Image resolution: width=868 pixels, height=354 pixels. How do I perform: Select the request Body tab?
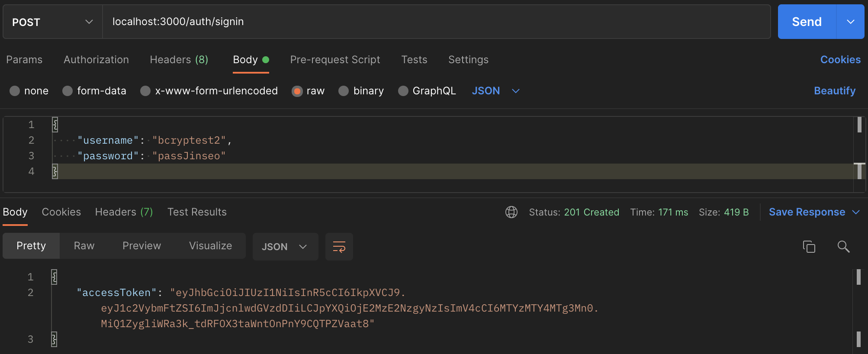(x=251, y=60)
